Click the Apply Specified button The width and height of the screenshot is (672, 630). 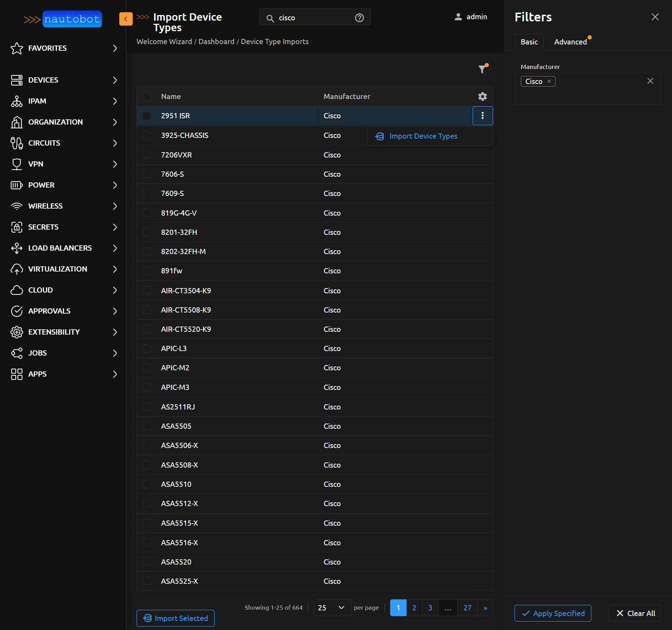click(x=552, y=613)
